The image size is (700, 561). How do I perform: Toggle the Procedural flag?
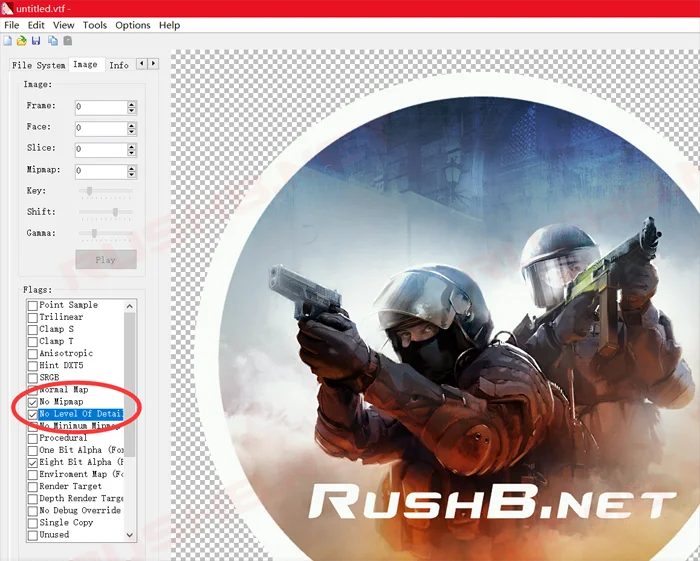33,439
